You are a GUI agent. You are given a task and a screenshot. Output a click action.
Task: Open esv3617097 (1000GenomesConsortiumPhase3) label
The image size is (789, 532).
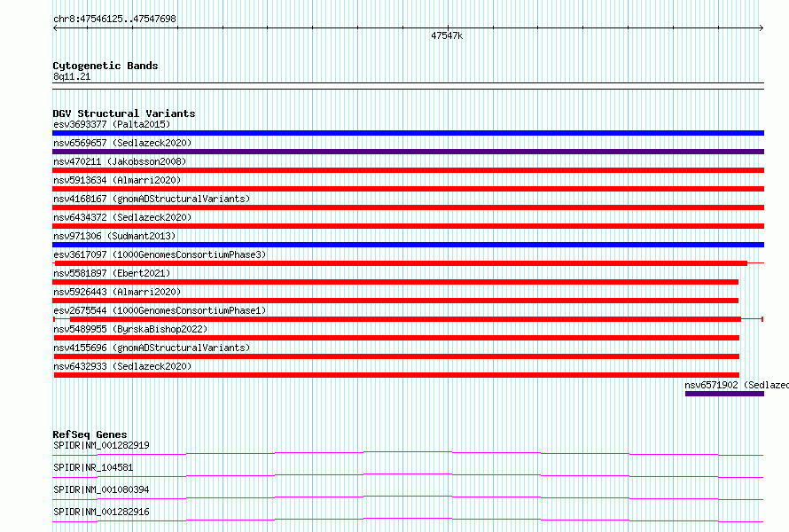coord(160,254)
